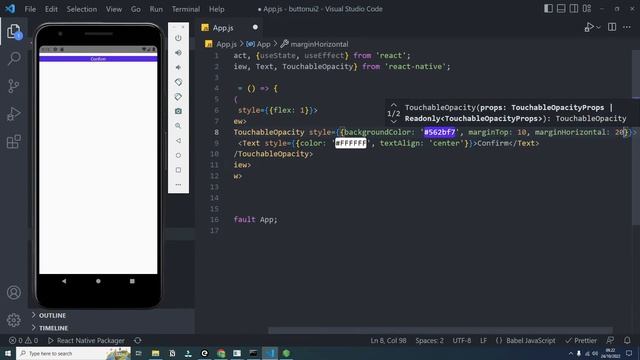
Task: Open the Search view in activity bar
Action: [x=14, y=59]
